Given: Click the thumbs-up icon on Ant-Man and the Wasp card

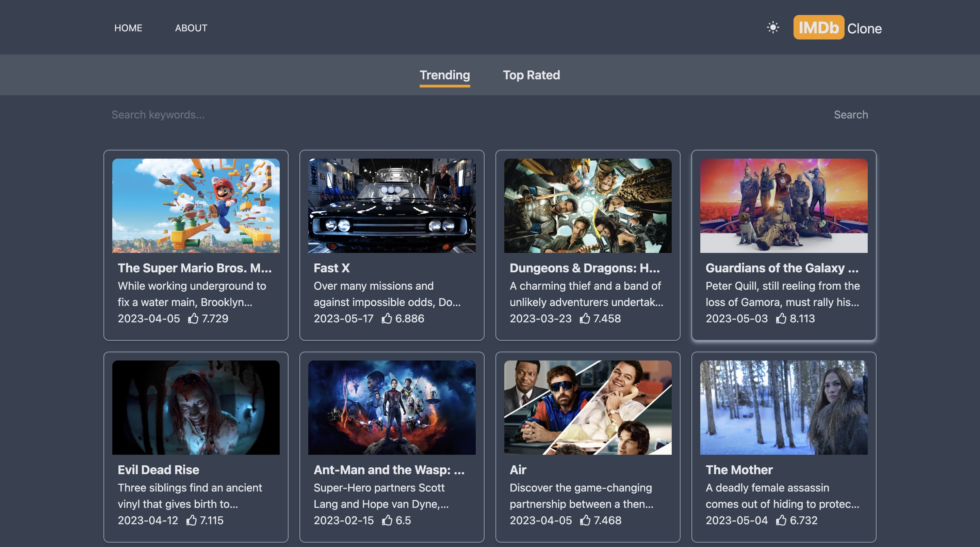Looking at the screenshot, I should (x=387, y=520).
